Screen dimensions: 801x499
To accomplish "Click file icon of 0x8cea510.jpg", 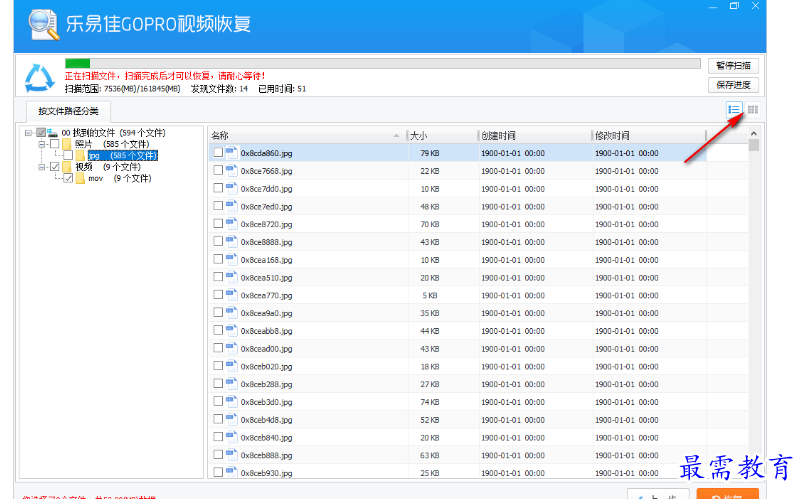I will point(232,277).
